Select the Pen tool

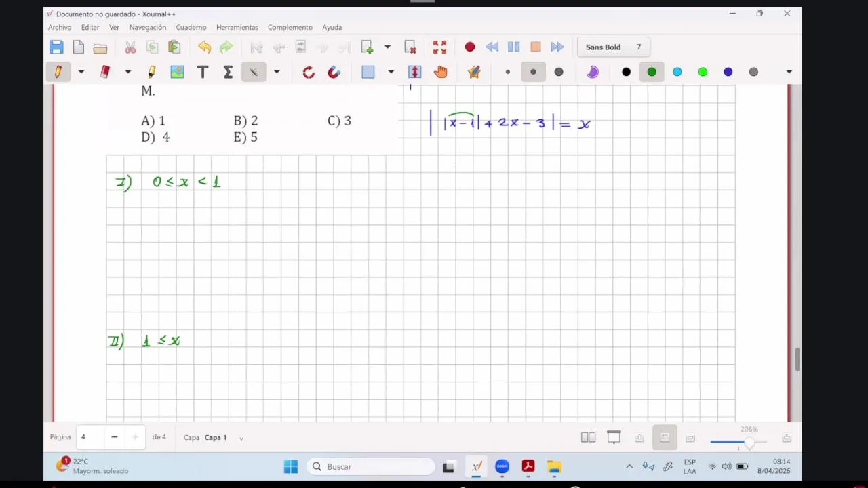(58, 72)
